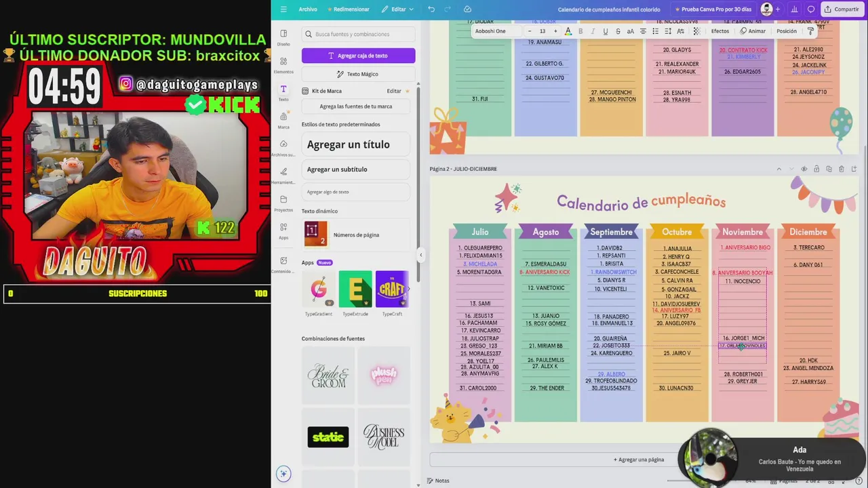The height and width of the screenshot is (488, 868).
Task: Open the Archivo menu
Action: pos(308,9)
